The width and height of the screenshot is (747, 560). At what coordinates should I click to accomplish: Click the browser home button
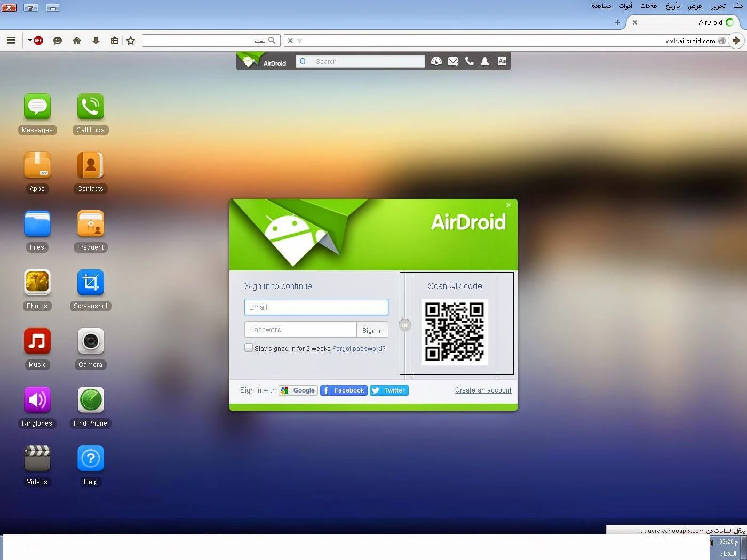(x=77, y=41)
